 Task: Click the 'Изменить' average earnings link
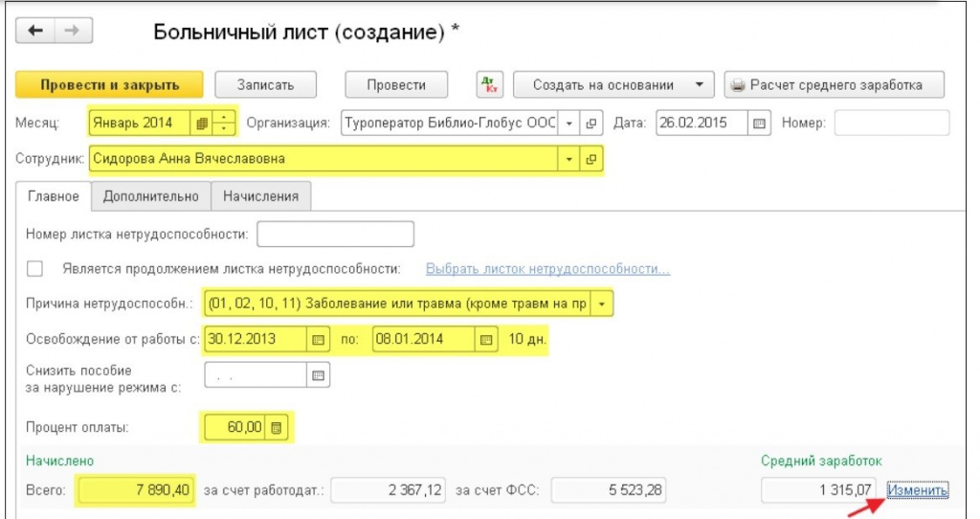tap(917, 490)
